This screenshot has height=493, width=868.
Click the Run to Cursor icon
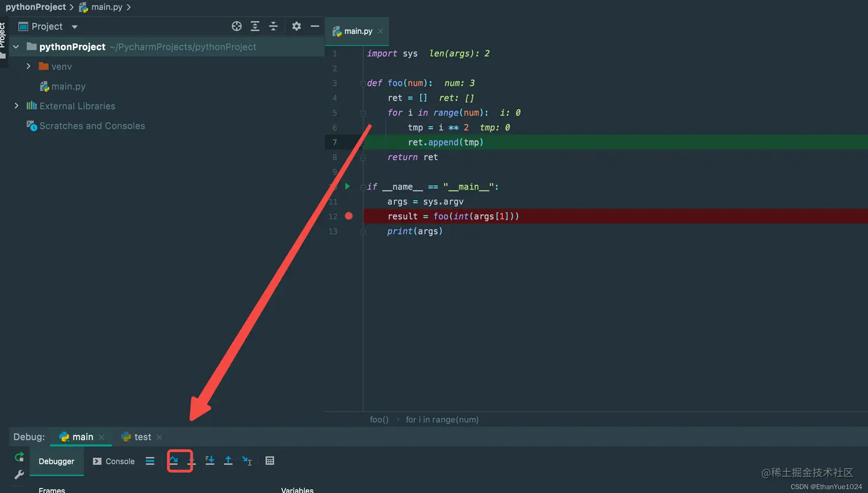247,461
